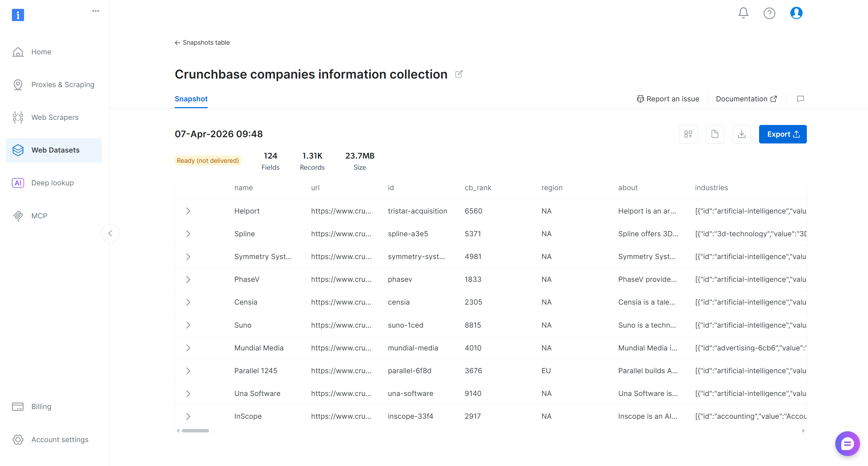Edit the dataset title with the pencil icon
The height and width of the screenshot is (466, 868).
tap(458, 74)
